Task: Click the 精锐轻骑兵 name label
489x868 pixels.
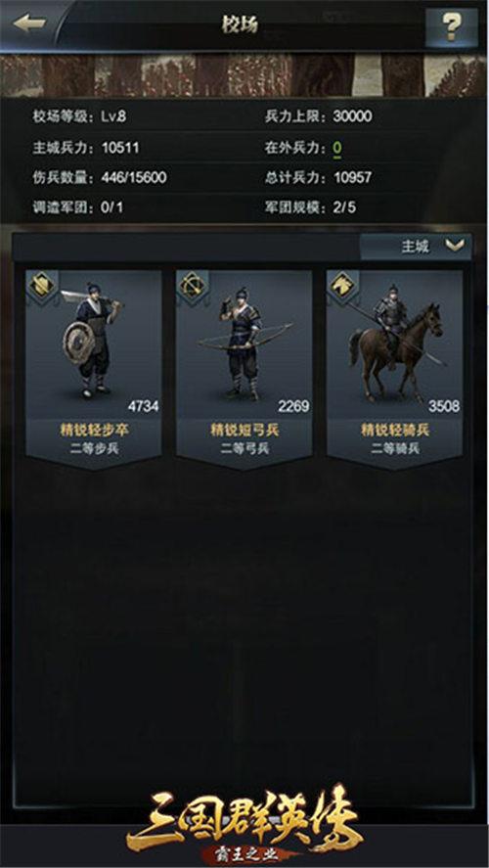Action: click(395, 431)
